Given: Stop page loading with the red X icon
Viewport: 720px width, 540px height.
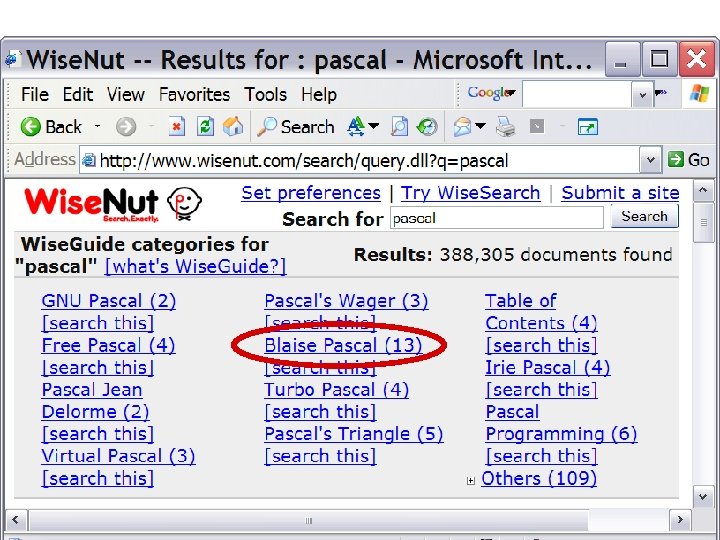Looking at the screenshot, I should (176, 127).
